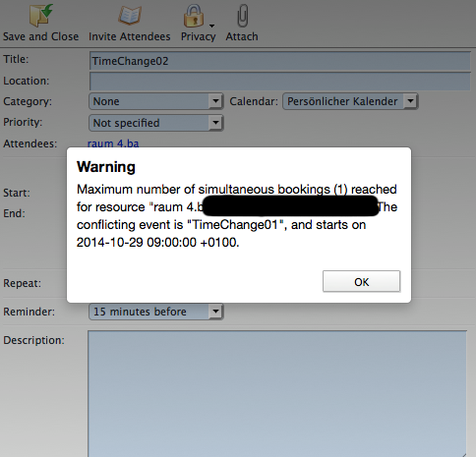
Task: Click the Title field containing TimeChange02
Action: [x=280, y=61]
